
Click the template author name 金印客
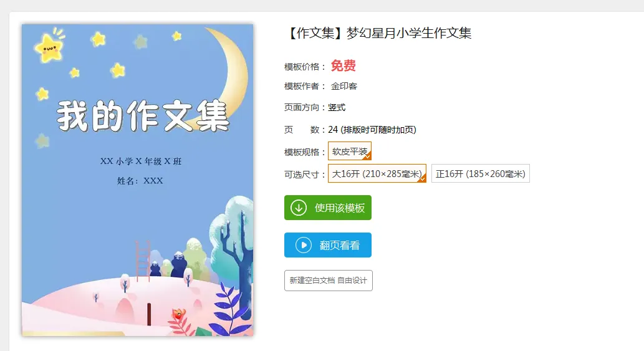[x=344, y=86]
